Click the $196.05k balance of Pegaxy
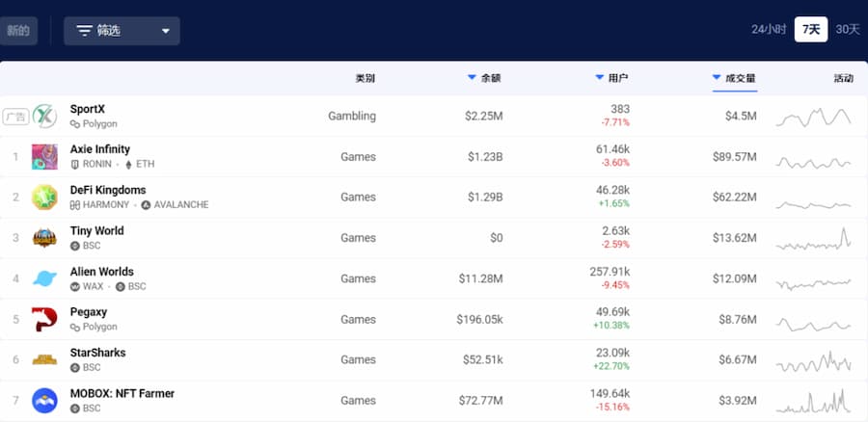This screenshot has width=868, height=422. coord(479,320)
